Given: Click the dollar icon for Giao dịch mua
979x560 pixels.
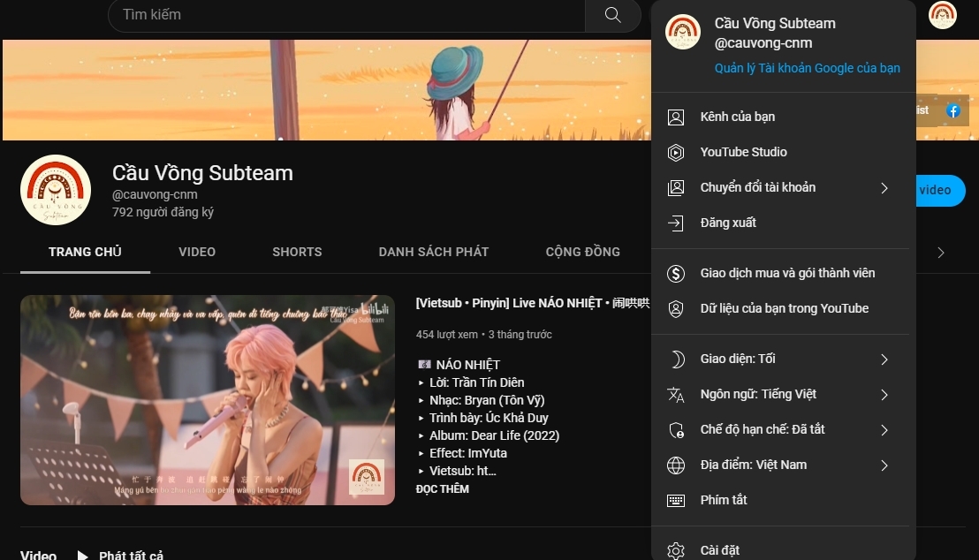Looking at the screenshot, I should (x=676, y=274).
